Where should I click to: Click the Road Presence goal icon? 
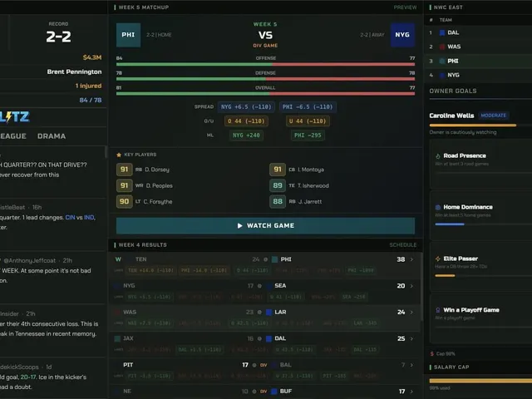(x=438, y=155)
